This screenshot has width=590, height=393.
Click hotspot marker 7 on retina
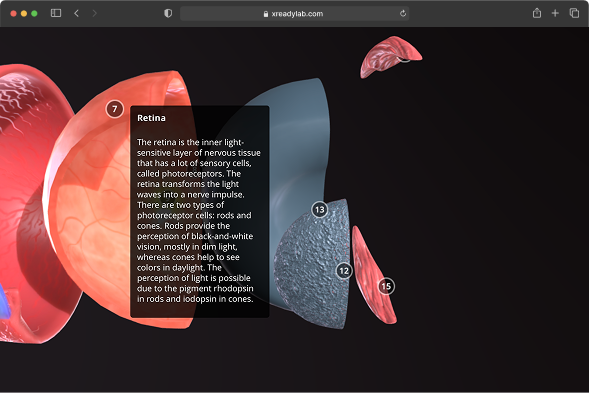(114, 109)
